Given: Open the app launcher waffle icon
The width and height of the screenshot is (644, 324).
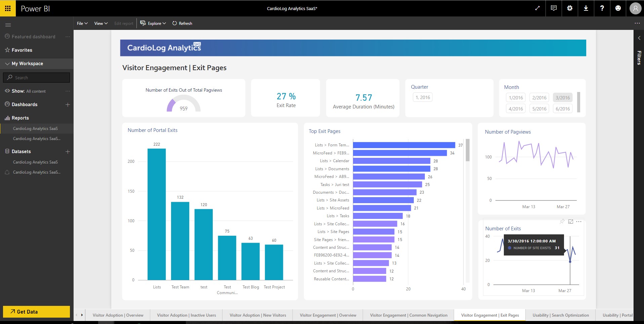Looking at the screenshot, I should point(8,8).
